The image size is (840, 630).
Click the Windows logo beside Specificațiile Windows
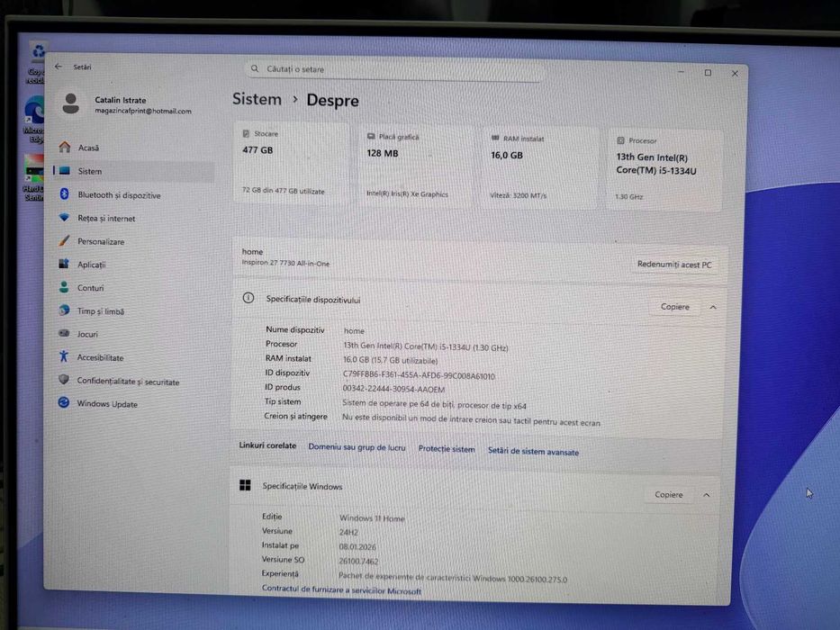tap(245, 485)
